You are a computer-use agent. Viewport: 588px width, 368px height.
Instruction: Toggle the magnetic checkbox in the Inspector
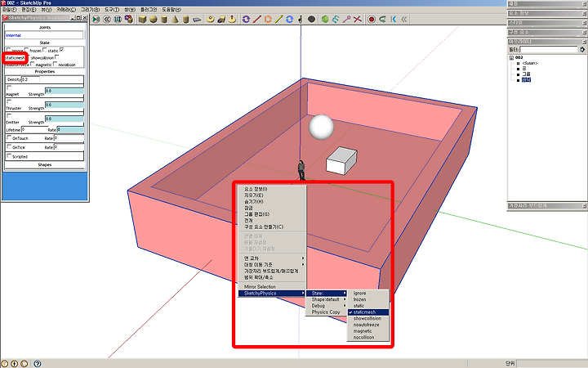point(33,64)
